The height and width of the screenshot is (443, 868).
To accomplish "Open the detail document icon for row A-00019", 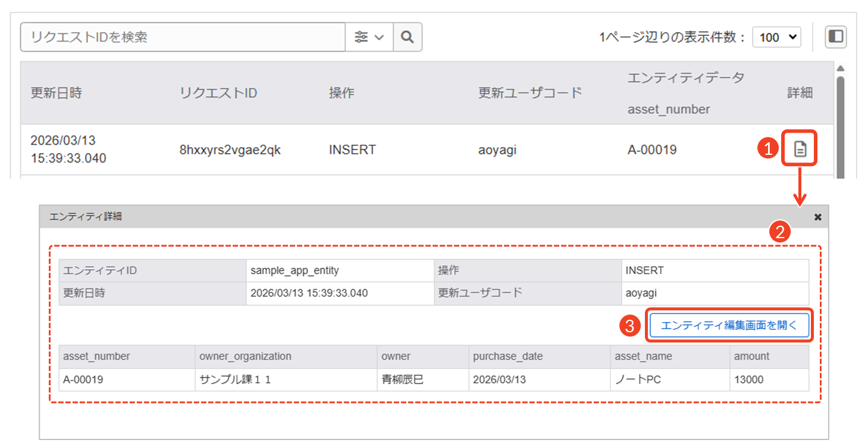I will click(x=800, y=149).
